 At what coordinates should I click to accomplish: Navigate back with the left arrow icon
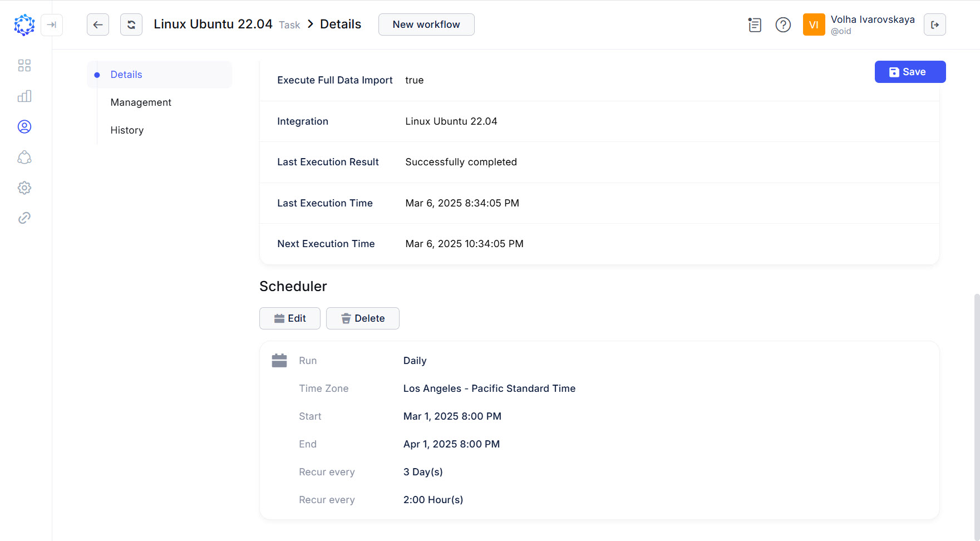[98, 24]
